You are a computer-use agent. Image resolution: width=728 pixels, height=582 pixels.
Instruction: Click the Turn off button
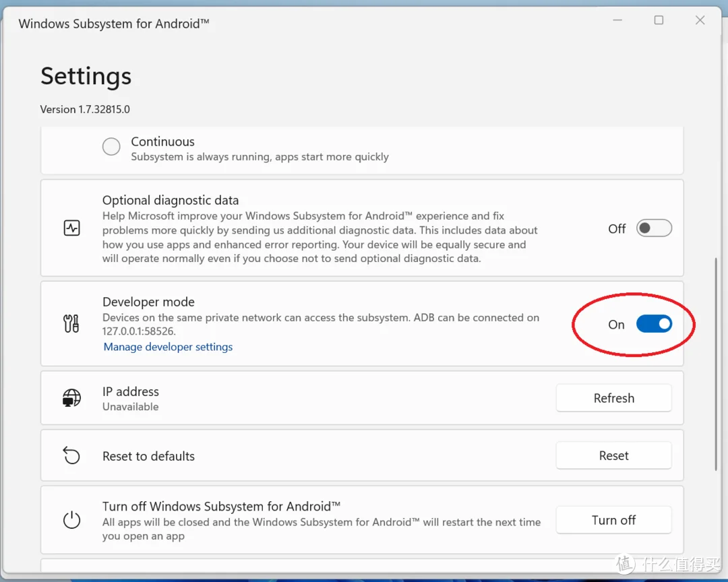614,520
